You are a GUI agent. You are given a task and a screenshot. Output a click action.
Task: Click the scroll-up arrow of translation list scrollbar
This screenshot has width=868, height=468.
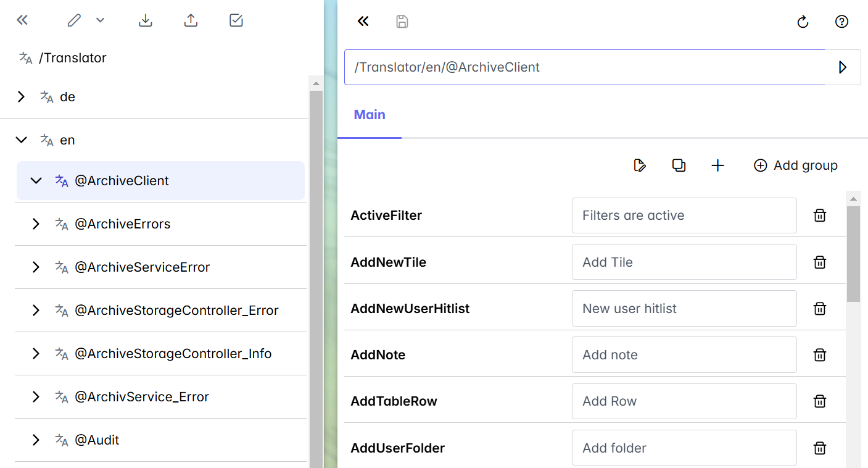pyautogui.click(x=854, y=199)
